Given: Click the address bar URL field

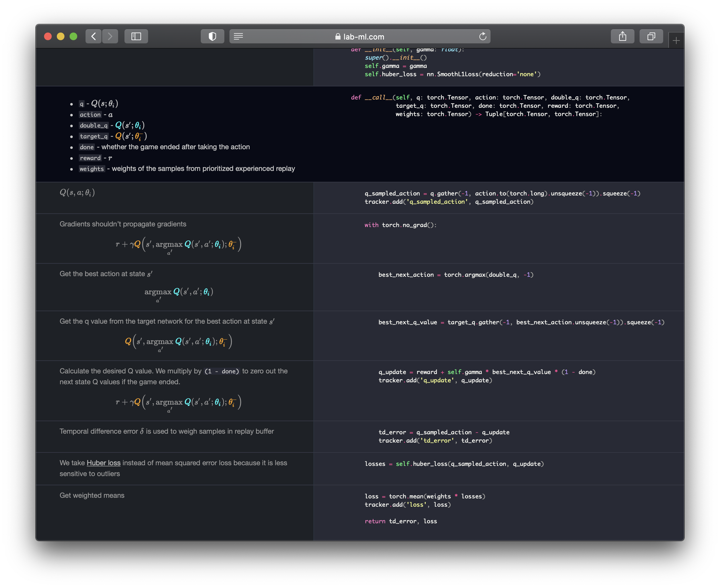Looking at the screenshot, I should [x=360, y=35].
